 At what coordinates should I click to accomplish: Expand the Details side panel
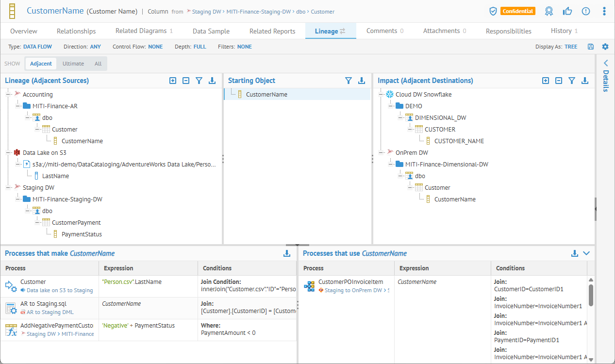click(605, 63)
